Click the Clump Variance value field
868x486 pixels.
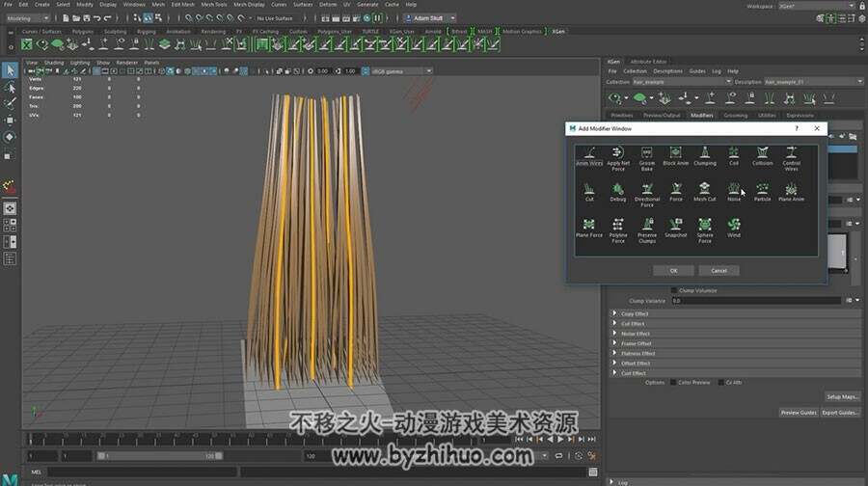(x=755, y=301)
